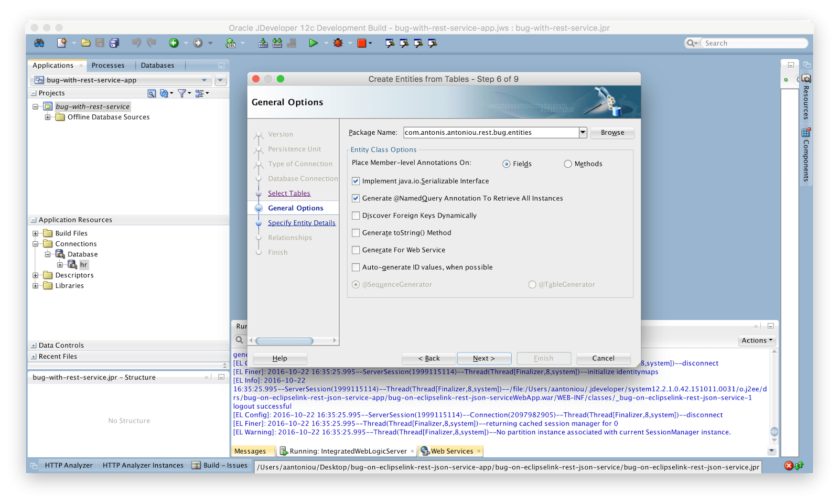
Task: Click the Next > button in wizard
Action: click(484, 358)
